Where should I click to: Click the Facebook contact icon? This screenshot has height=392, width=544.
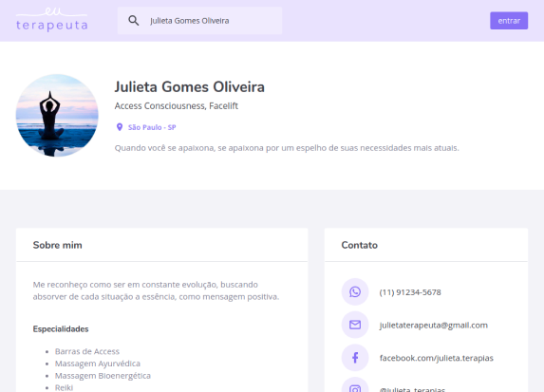click(x=355, y=358)
